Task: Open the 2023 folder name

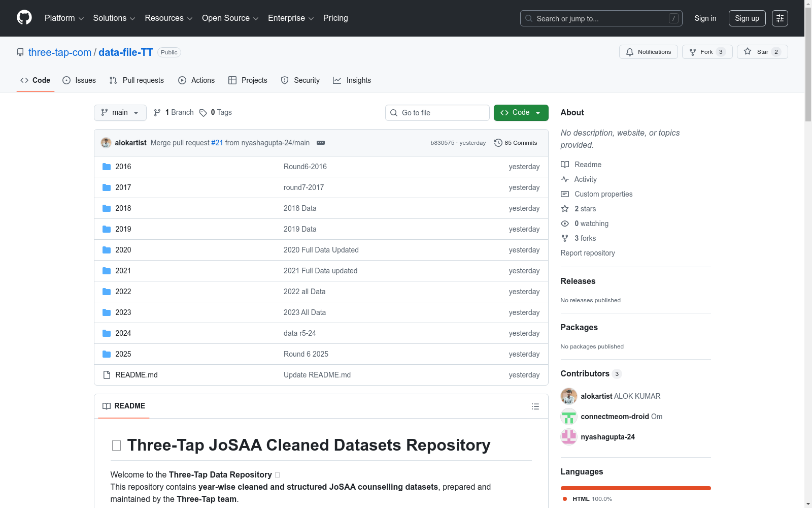Action: tap(123, 312)
